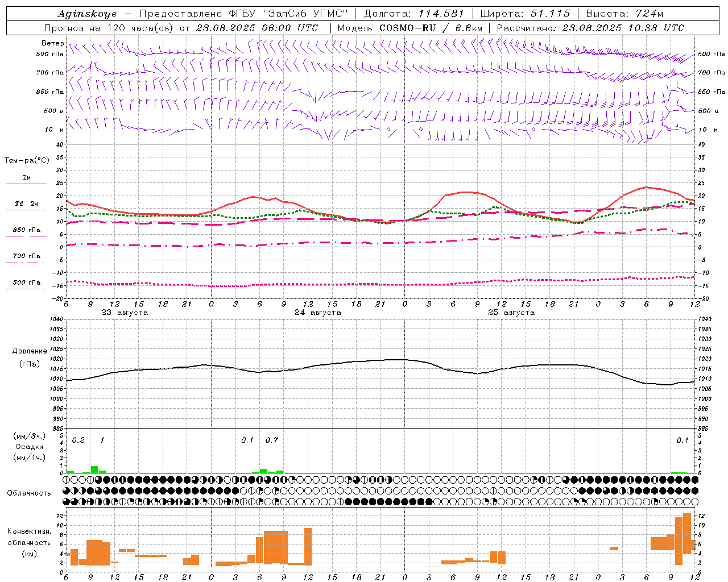Screen dimensions: 728x582
Task: Select the calculation time Рассчитано: 23.08.2025 10:38 UTC
Action: (x=590, y=28)
